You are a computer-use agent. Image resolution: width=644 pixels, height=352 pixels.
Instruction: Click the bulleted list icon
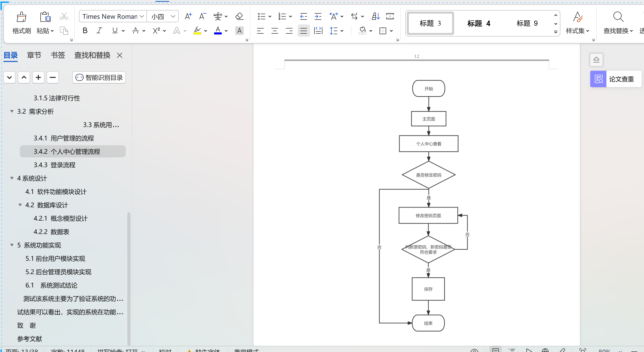click(x=262, y=16)
